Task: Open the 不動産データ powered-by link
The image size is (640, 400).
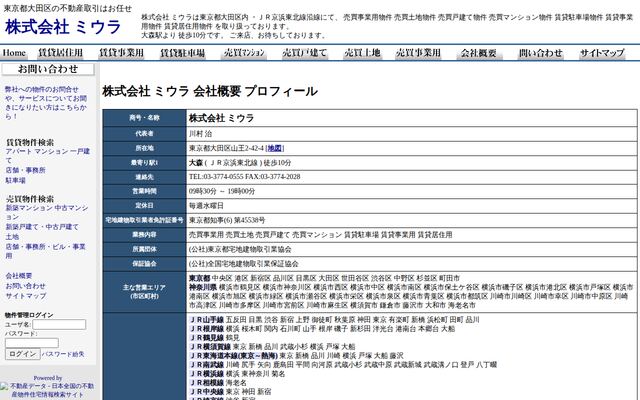Action: 47,390
